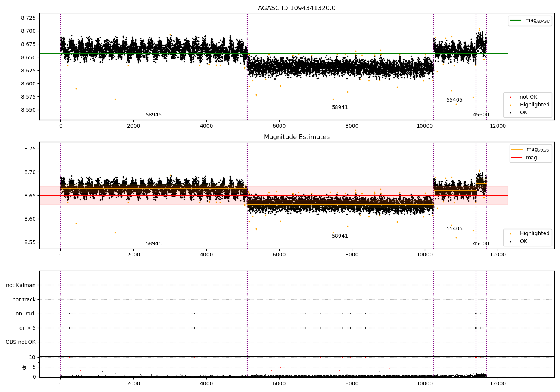The width and height of the screenshot is (560, 392).
Task: Click the 'Magnitude Estimates' plot title
Action: click(296, 137)
